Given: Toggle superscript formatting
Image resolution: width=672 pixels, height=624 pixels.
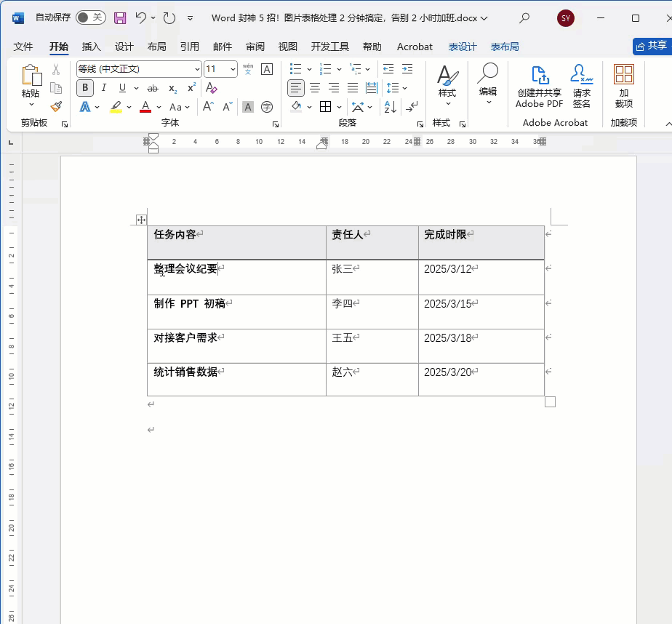Looking at the screenshot, I should pyautogui.click(x=191, y=88).
